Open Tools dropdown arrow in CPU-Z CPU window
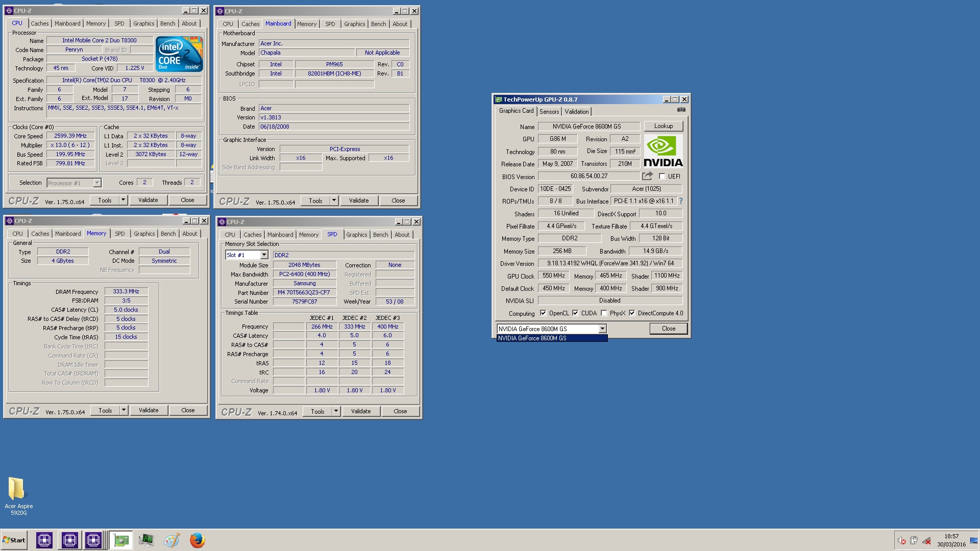 [123, 200]
